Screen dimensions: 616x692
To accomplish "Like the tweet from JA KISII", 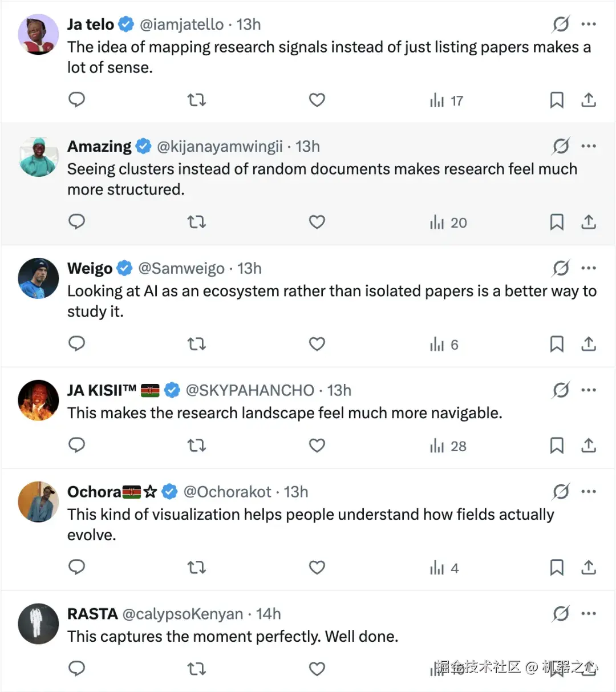I will (x=317, y=446).
